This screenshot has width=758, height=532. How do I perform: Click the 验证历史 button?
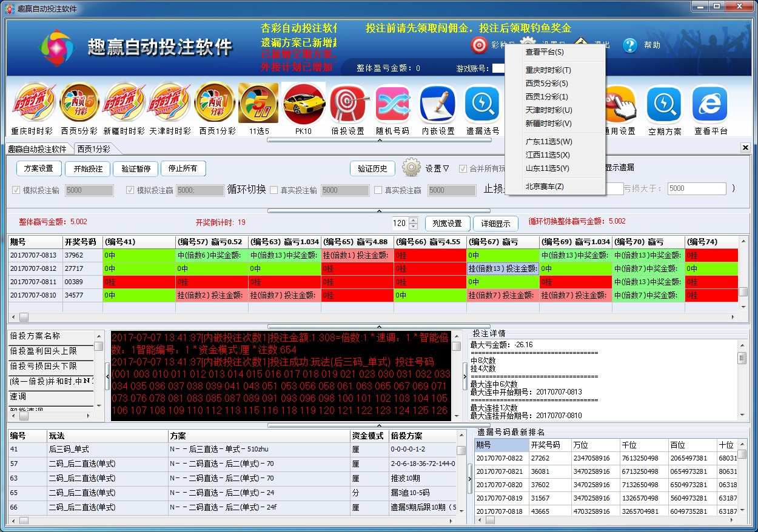(x=372, y=168)
